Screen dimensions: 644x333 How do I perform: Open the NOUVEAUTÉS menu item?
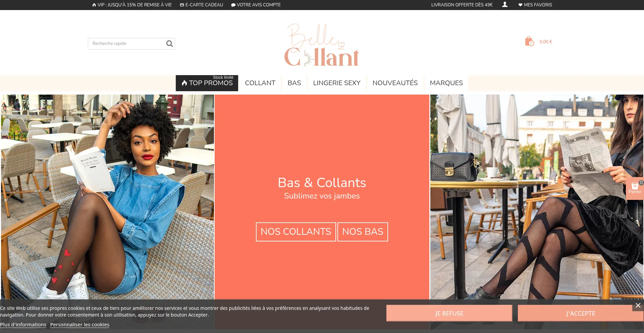click(395, 83)
